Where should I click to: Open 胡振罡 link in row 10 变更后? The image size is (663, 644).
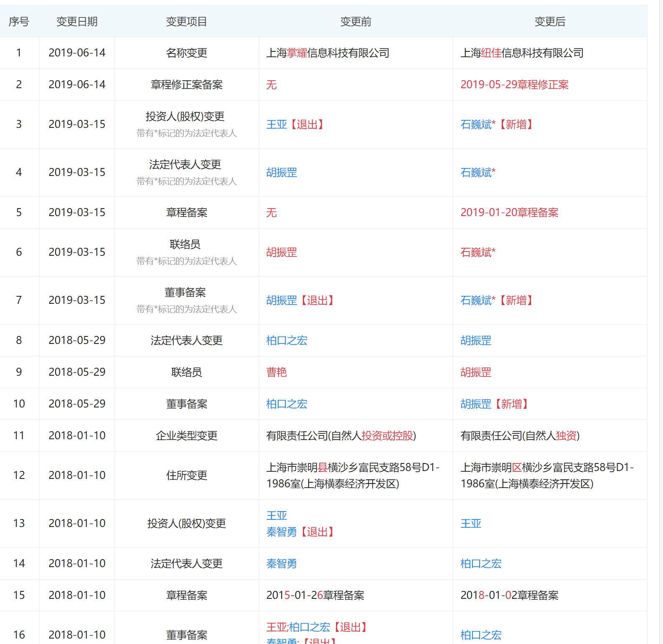476,404
